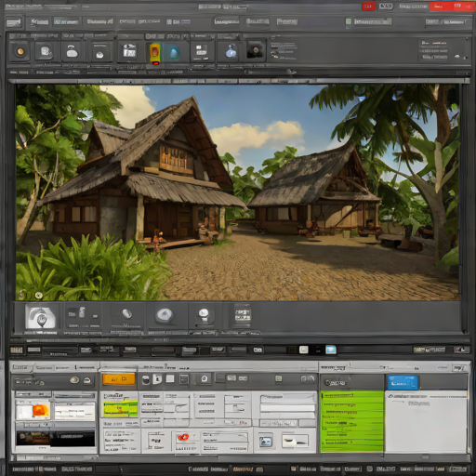
Task: Click the blue flask icon in toolbar
Action: pyautogui.click(x=231, y=51)
